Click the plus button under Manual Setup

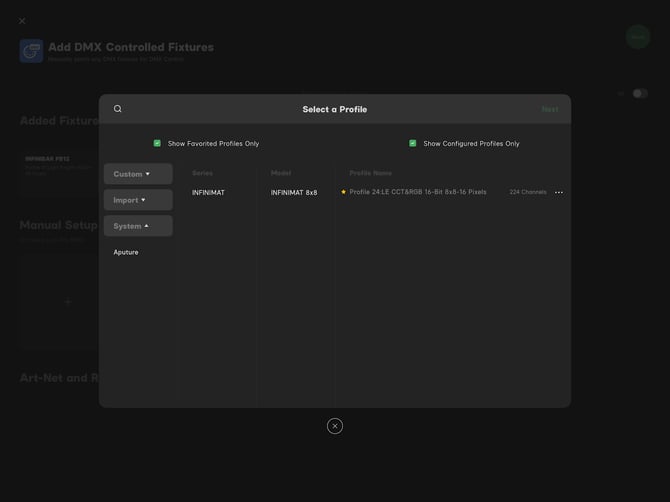[68, 302]
